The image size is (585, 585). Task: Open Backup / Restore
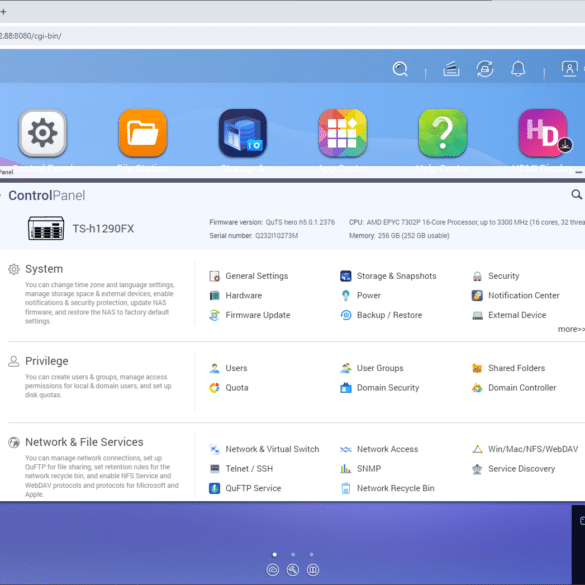tap(381, 315)
